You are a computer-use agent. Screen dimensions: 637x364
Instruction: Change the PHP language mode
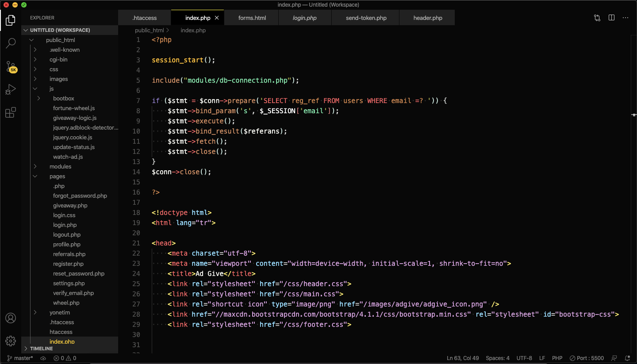coord(557,358)
